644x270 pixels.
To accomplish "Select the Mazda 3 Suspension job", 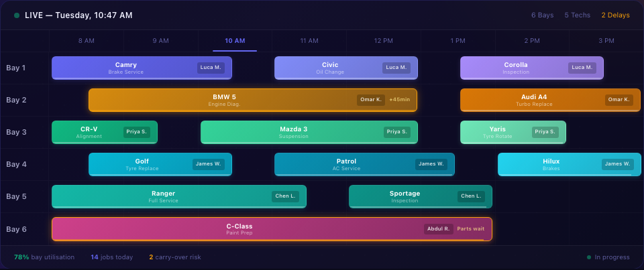I will tap(309, 132).
